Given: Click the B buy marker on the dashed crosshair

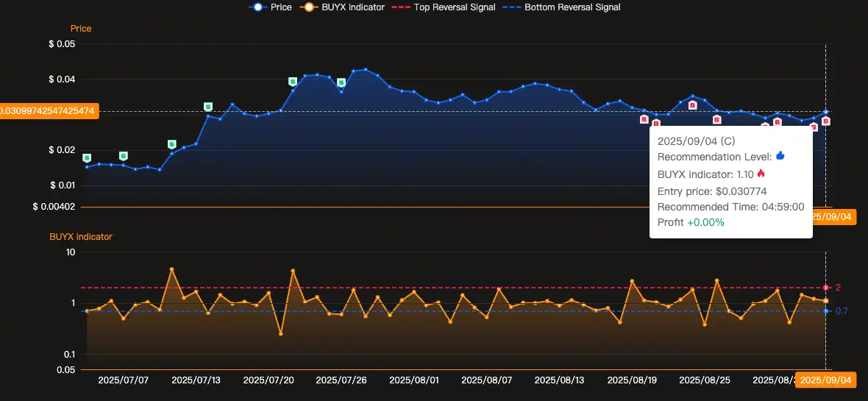Looking at the screenshot, I should click(825, 121).
